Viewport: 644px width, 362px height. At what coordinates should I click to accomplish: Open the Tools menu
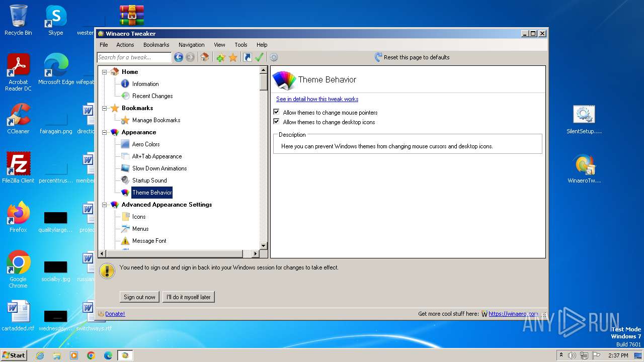click(241, 45)
